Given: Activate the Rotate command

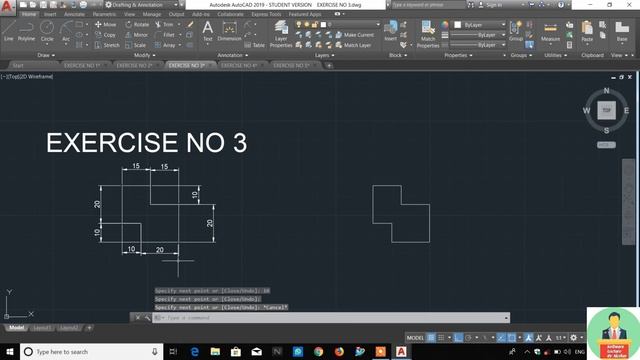Looking at the screenshot, I should 137,24.
